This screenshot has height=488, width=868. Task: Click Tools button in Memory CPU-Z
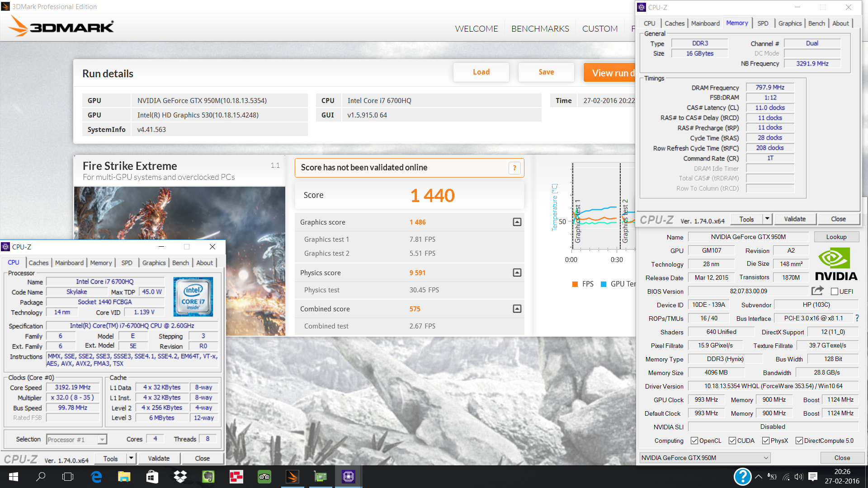(746, 219)
